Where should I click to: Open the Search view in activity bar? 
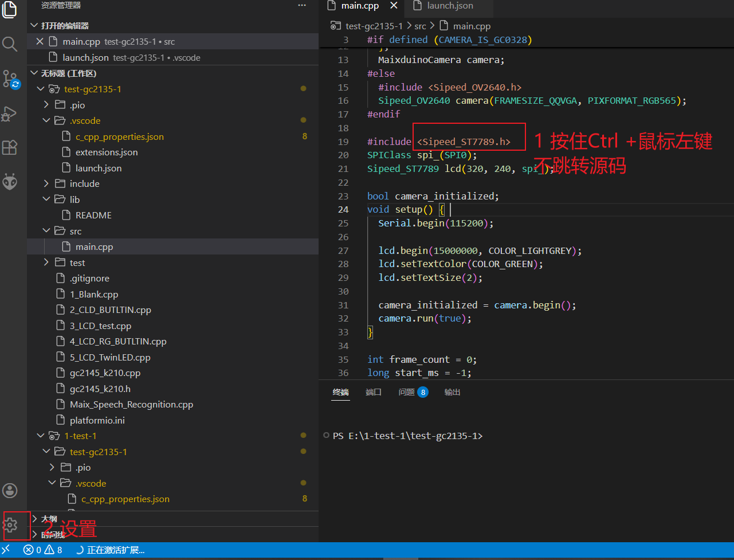pyautogui.click(x=10, y=44)
